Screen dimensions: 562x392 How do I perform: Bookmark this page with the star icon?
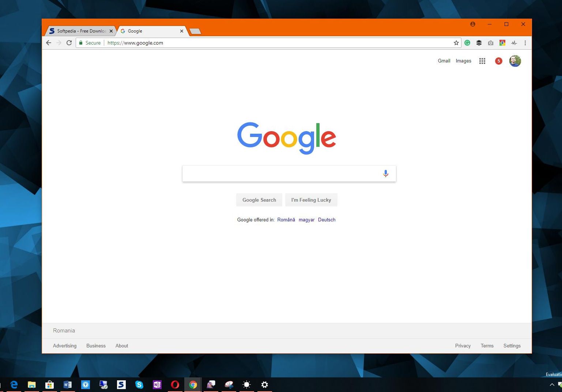pyautogui.click(x=456, y=43)
